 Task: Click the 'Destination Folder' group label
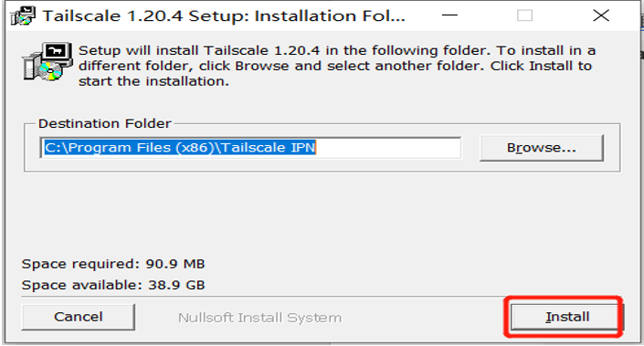click(x=104, y=123)
